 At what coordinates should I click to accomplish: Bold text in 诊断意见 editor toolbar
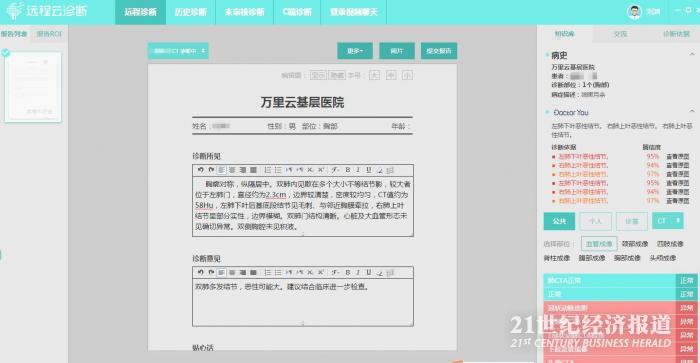coord(347,272)
